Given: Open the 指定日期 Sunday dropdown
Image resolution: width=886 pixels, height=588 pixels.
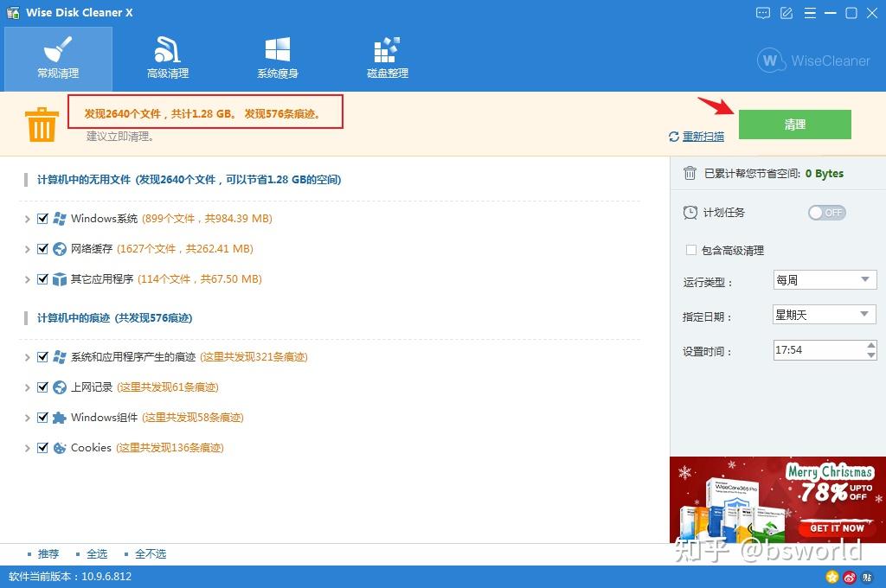Looking at the screenshot, I should 823,314.
